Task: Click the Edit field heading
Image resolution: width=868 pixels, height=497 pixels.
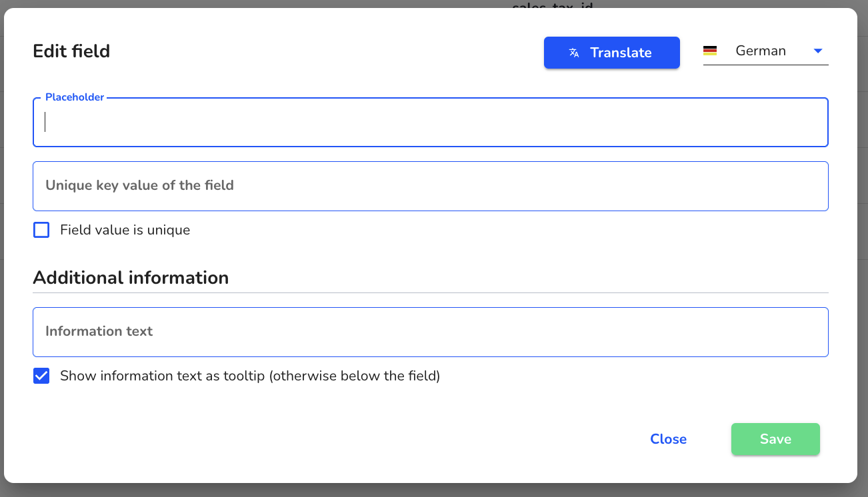Action: (71, 51)
